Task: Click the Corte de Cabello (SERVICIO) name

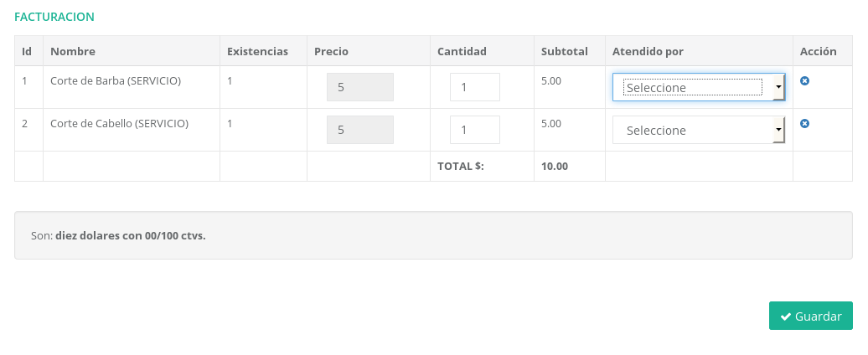Action: (119, 124)
